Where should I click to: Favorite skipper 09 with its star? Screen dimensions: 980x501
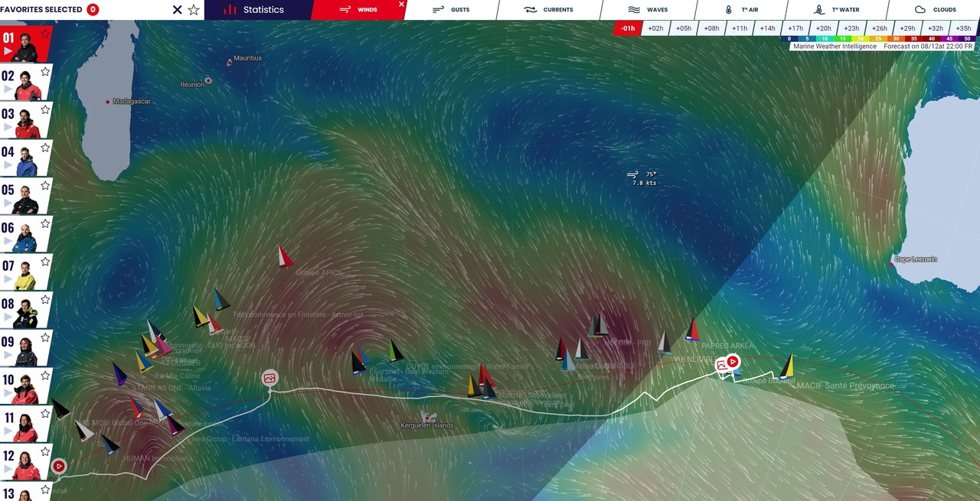click(45, 337)
